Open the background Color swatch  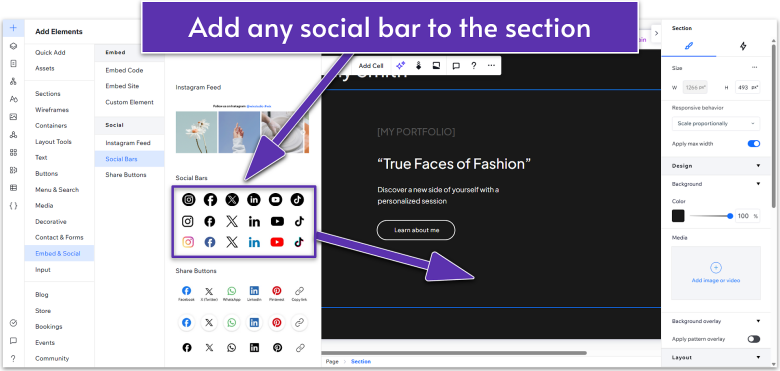click(x=678, y=216)
